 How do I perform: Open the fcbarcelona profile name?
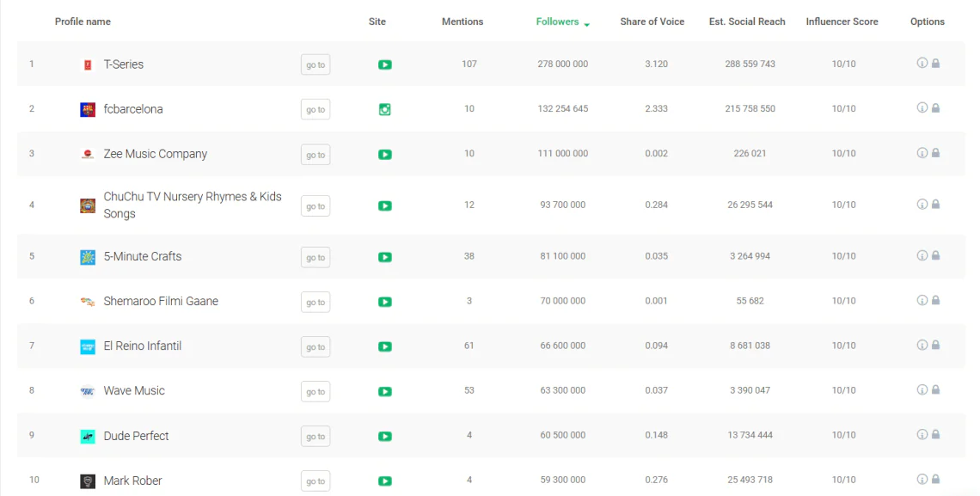(133, 109)
